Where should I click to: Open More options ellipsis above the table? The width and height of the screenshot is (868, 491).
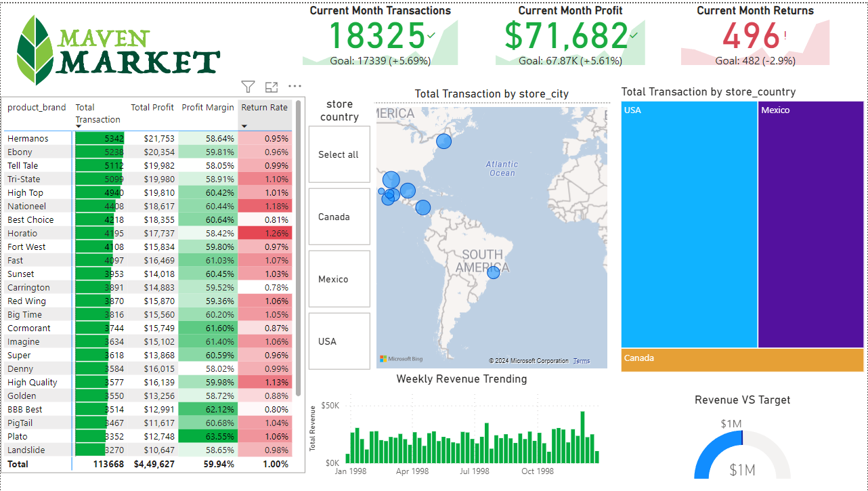[295, 87]
